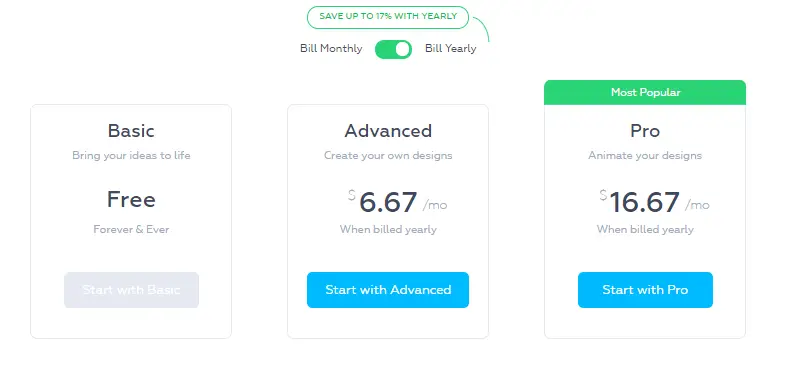Click 'Create your own designs' subtitle

click(x=388, y=155)
